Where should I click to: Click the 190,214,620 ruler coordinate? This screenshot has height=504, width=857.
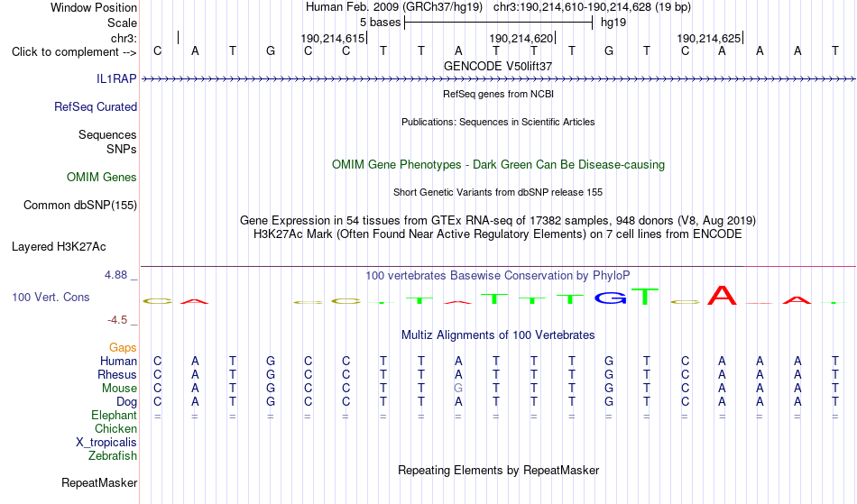pos(521,38)
